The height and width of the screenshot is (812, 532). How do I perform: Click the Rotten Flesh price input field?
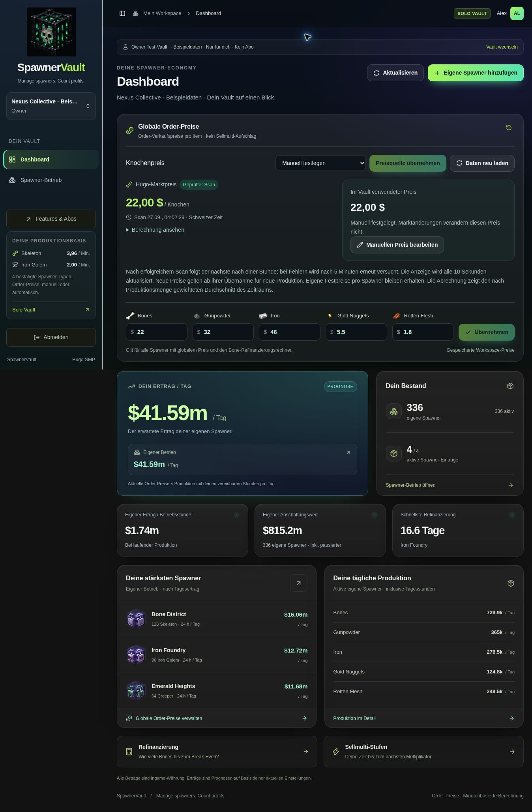pyautogui.click(x=423, y=332)
